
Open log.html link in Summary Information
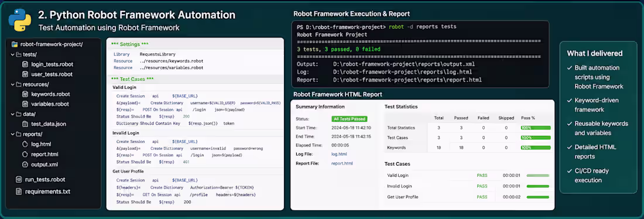click(x=339, y=154)
